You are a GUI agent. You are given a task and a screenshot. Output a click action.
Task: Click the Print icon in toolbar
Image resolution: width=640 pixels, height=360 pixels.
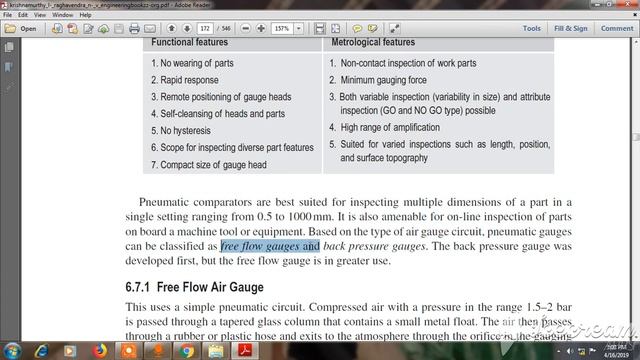tap(134, 29)
